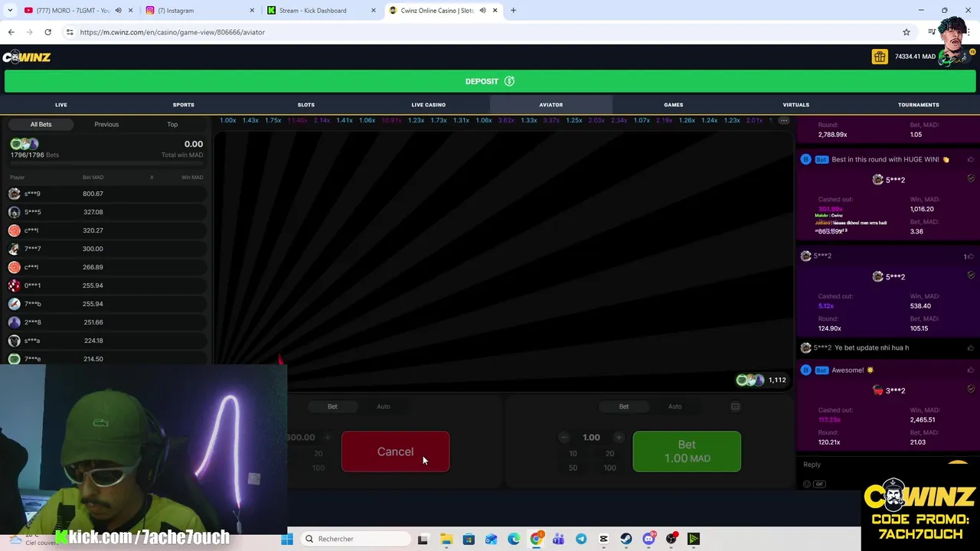Click the green DEPOSIT bar
Screen dimensions: 980x551
tap(490, 81)
